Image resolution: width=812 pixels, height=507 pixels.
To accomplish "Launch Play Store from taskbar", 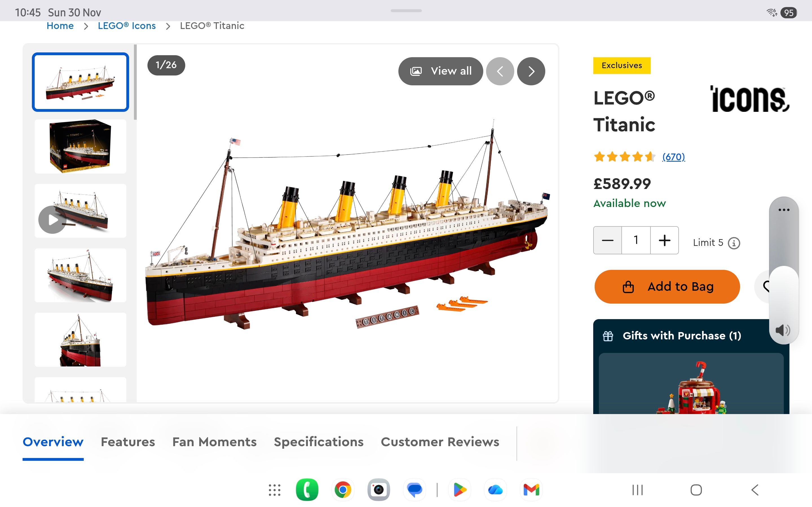I will pyautogui.click(x=460, y=490).
